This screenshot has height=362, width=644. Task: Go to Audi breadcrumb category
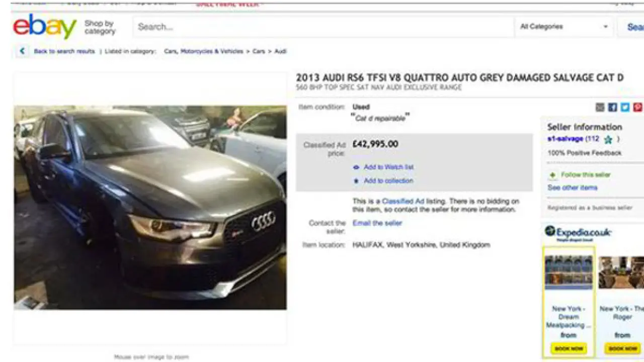click(x=280, y=51)
